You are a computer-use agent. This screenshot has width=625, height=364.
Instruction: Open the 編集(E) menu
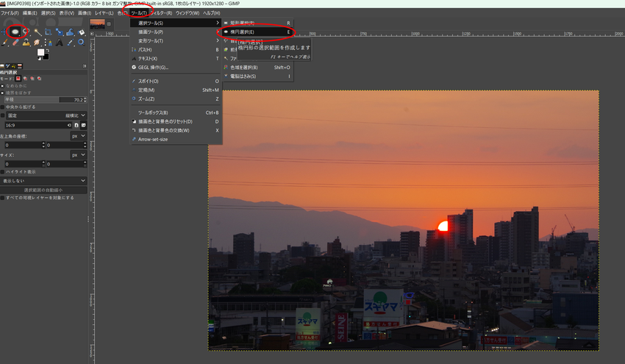30,13
